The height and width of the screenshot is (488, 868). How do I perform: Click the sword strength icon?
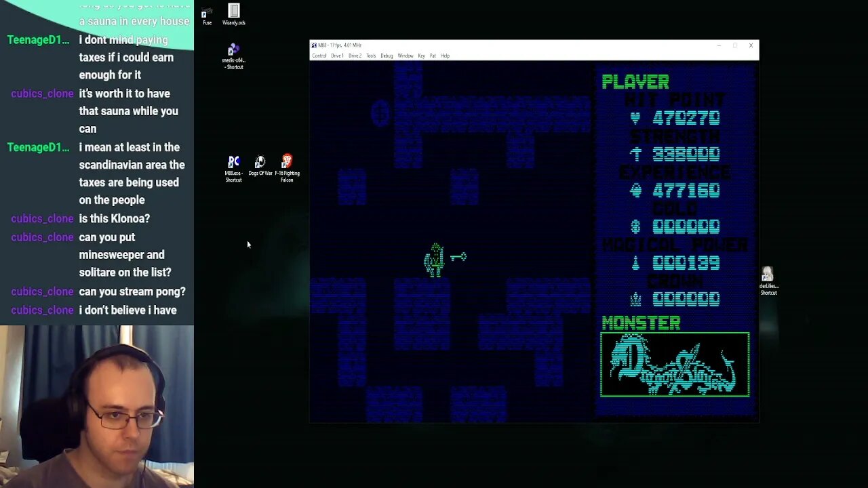coord(635,154)
